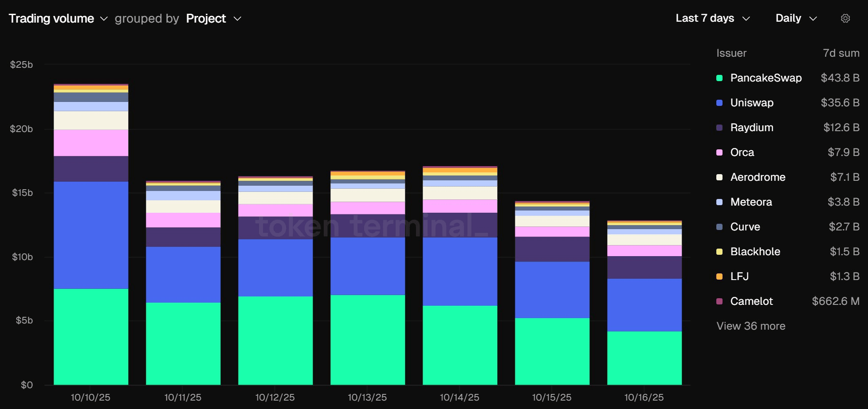Open the chart settings gear icon

(x=845, y=19)
